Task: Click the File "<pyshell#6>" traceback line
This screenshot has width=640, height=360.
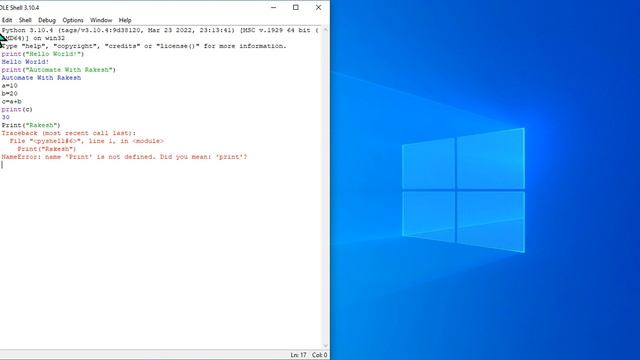Action: tap(87, 141)
